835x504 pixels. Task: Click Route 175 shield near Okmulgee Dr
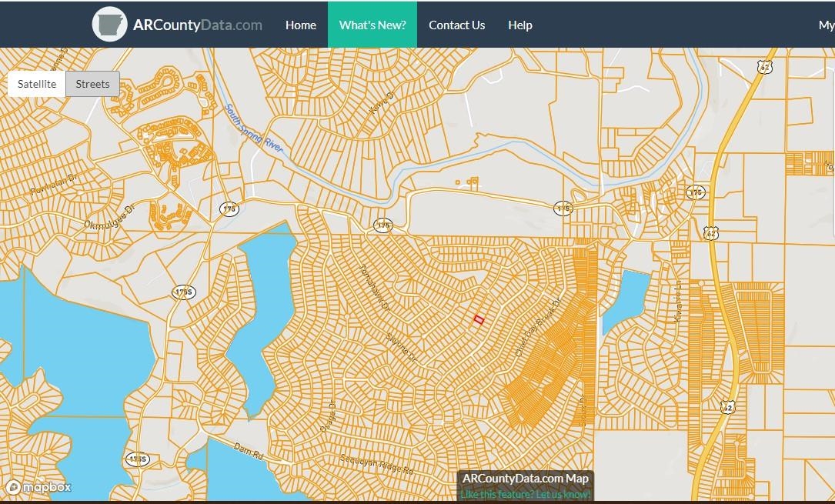229,209
